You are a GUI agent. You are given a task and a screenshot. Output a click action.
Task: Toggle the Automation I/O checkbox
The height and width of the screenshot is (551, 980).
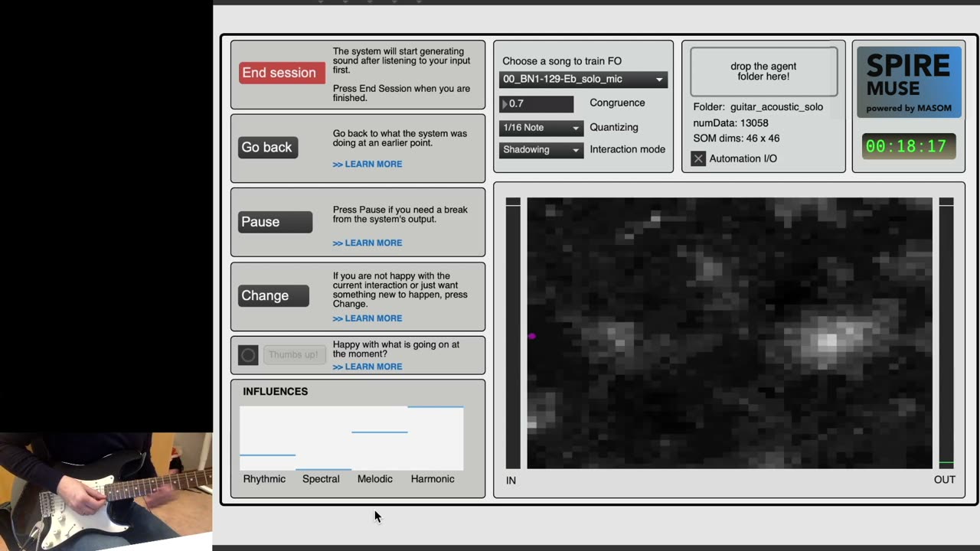(698, 158)
